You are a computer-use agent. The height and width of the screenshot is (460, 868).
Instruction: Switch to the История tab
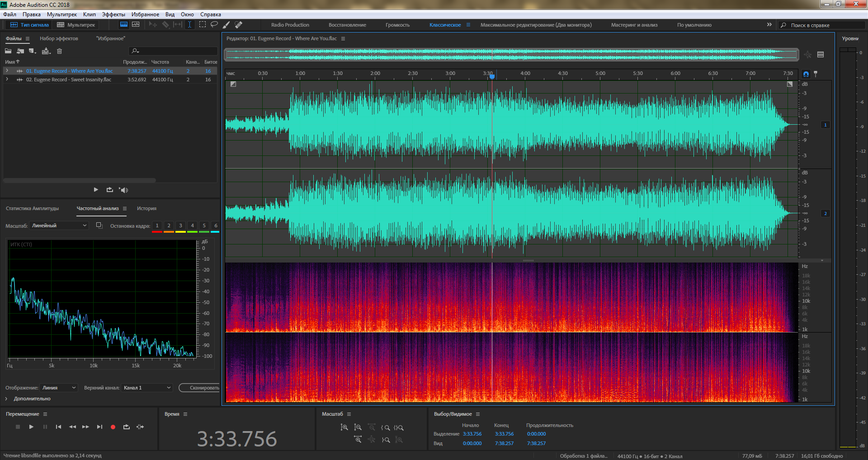click(x=147, y=208)
